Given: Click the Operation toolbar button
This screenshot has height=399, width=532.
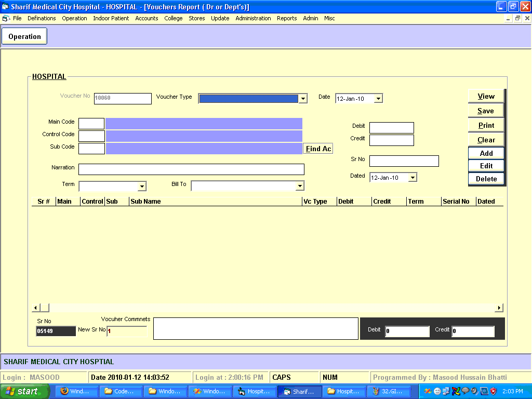Looking at the screenshot, I should click(x=24, y=36).
